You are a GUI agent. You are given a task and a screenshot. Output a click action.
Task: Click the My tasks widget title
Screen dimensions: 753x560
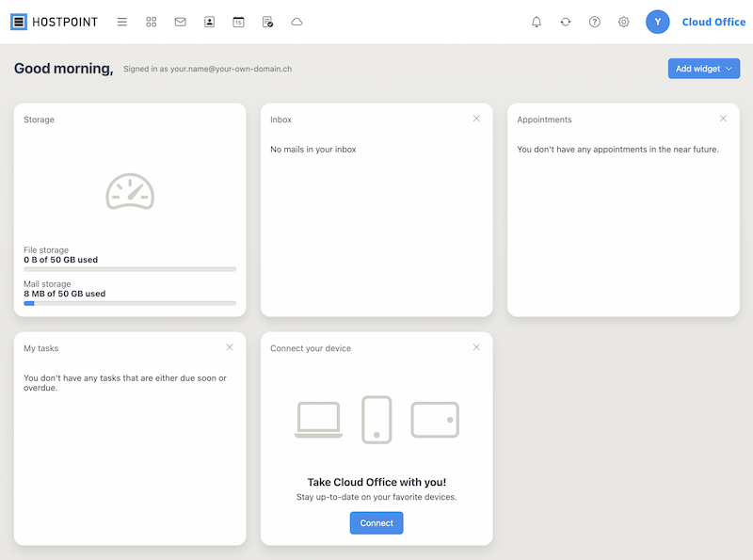tap(40, 348)
